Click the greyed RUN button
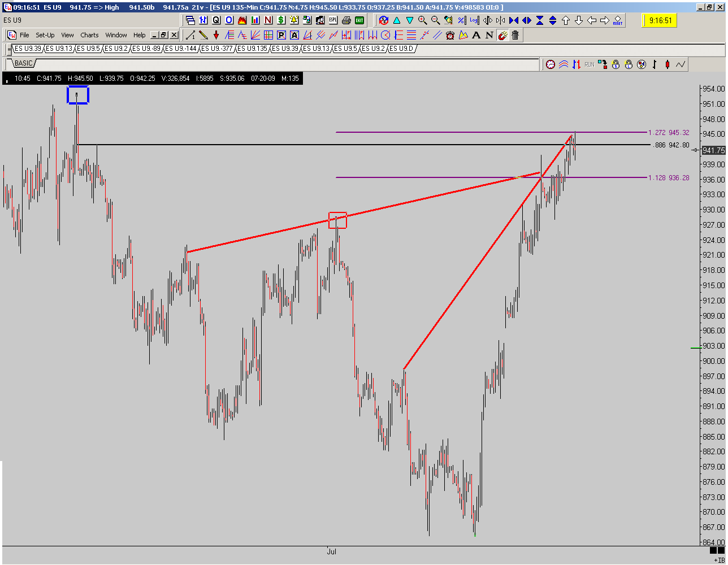The image size is (728, 565). pyautogui.click(x=590, y=64)
